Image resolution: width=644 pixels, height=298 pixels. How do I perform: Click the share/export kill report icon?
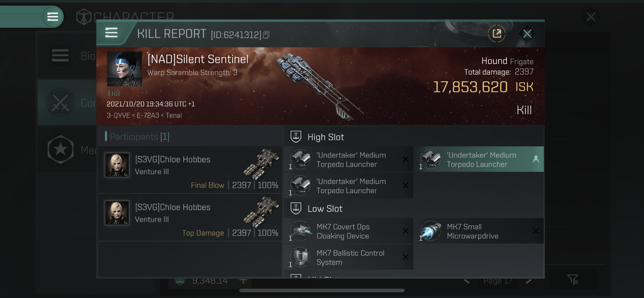click(x=496, y=33)
